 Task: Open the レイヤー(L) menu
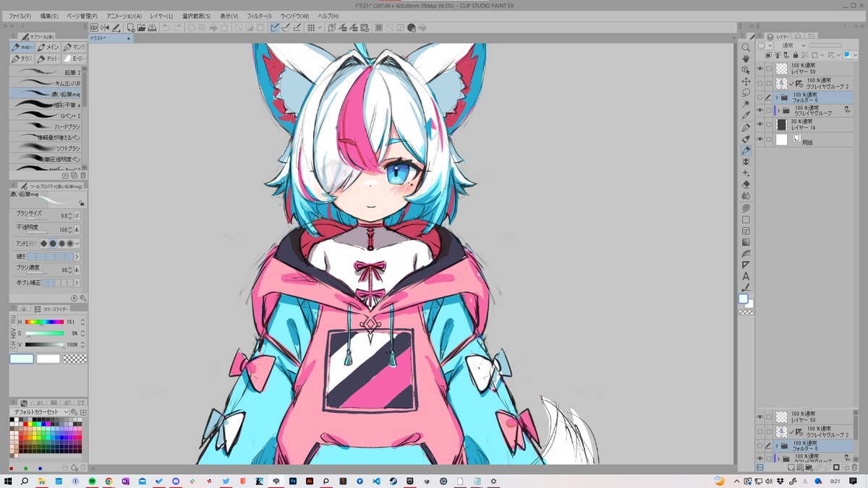point(161,16)
